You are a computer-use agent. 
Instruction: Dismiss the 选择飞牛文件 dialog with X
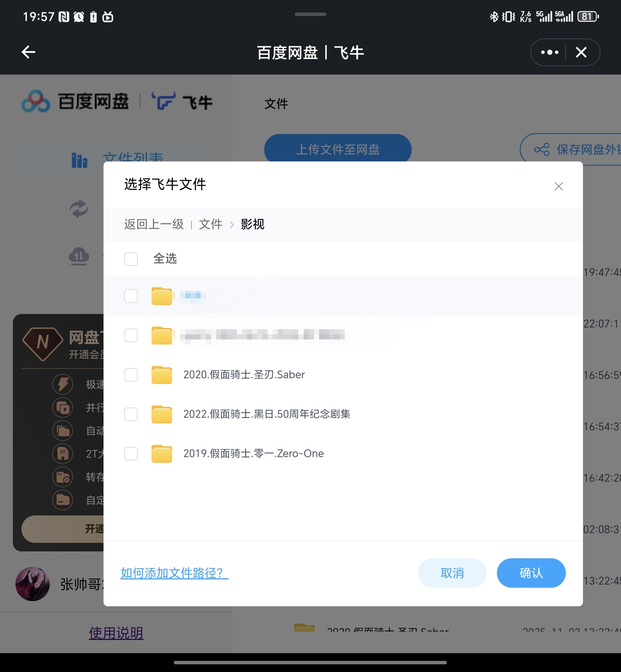tap(558, 186)
